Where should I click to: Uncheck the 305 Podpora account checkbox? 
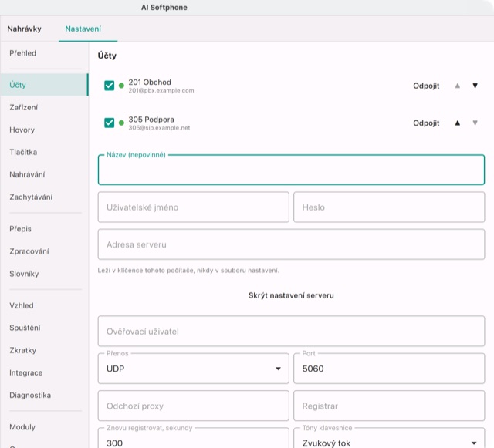point(110,123)
